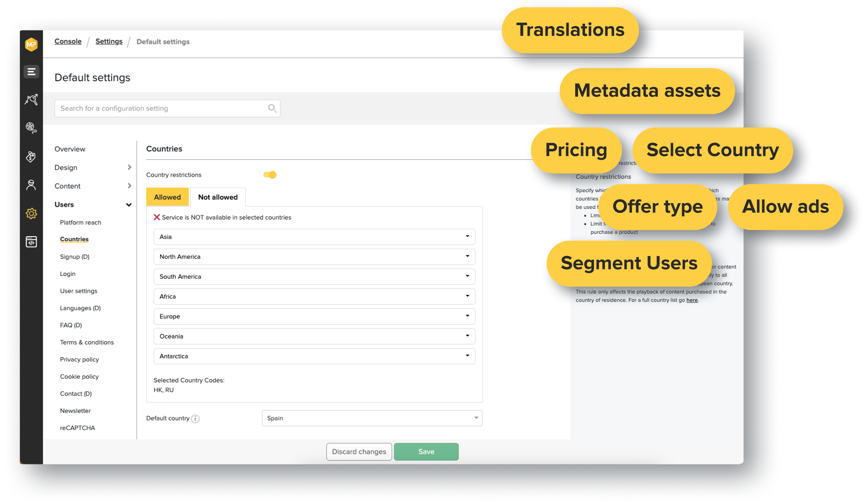
Task: Expand the Europe region dropdown
Action: 469,316
